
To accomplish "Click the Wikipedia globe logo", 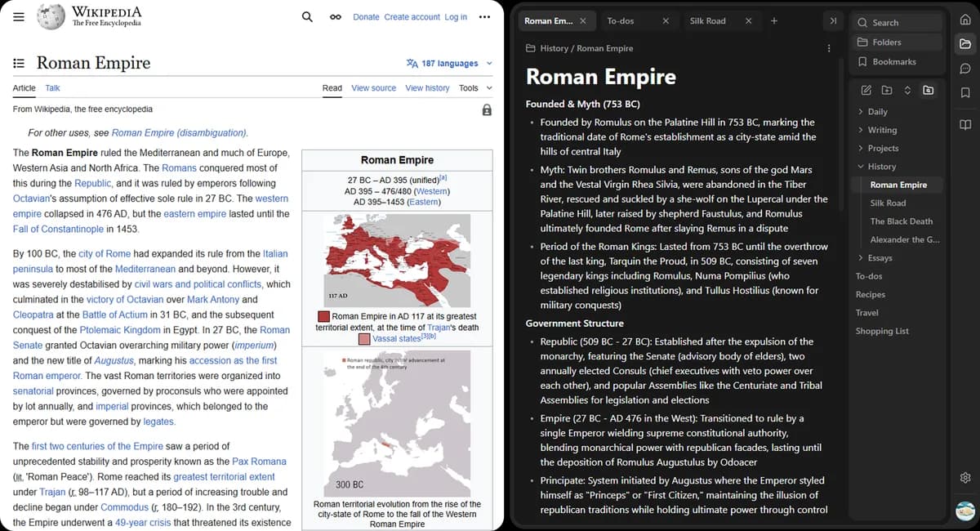I will pos(51,16).
